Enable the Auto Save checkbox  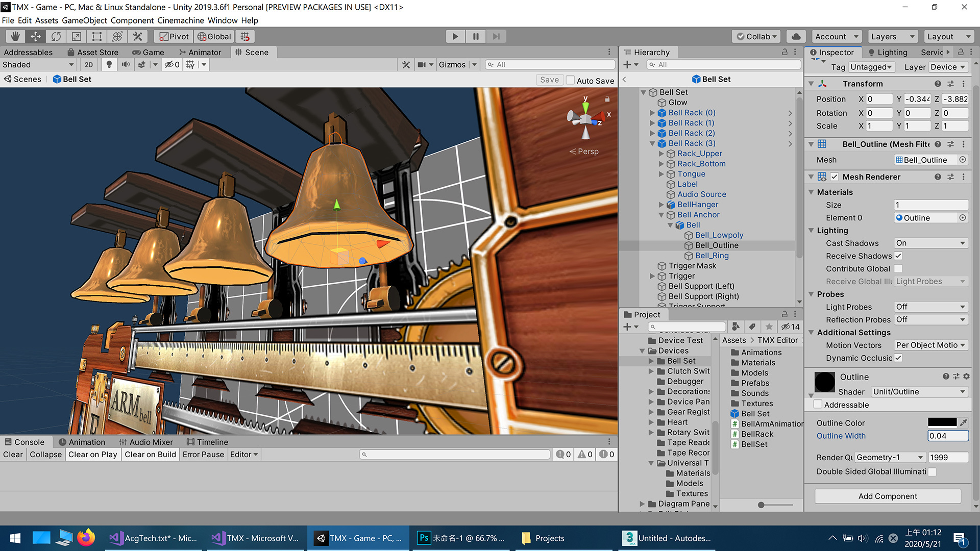571,80
